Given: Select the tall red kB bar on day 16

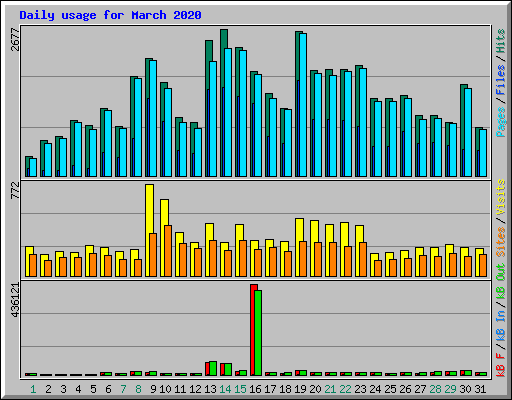Looking at the screenshot, I should coord(252,330).
